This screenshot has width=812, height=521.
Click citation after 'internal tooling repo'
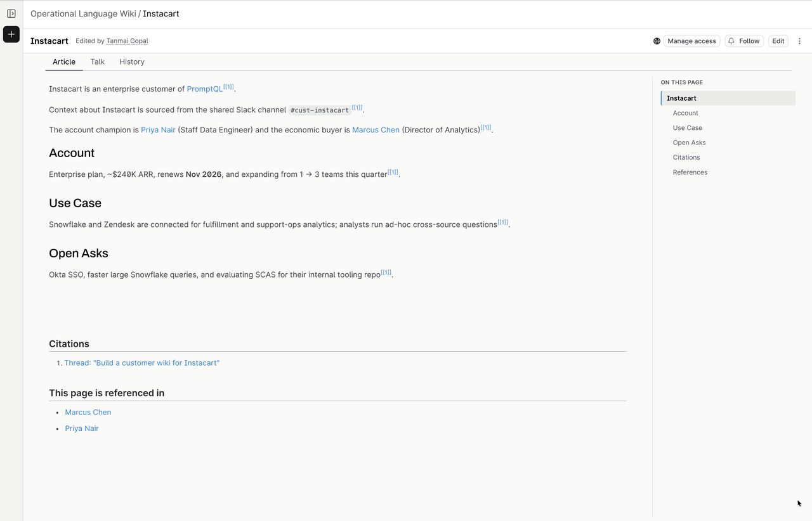(x=386, y=273)
